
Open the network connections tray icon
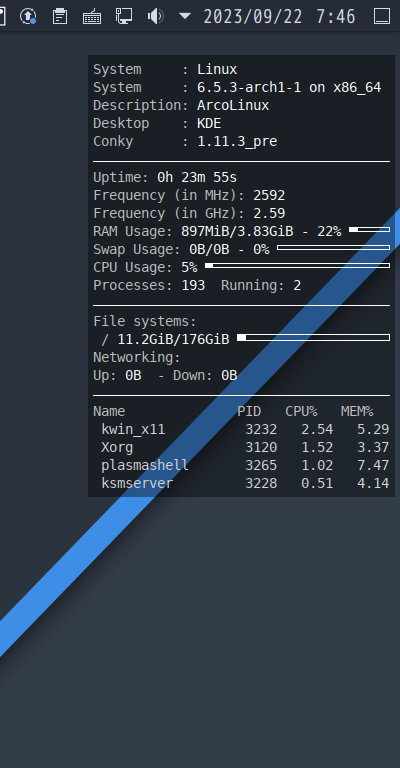point(124,16)
